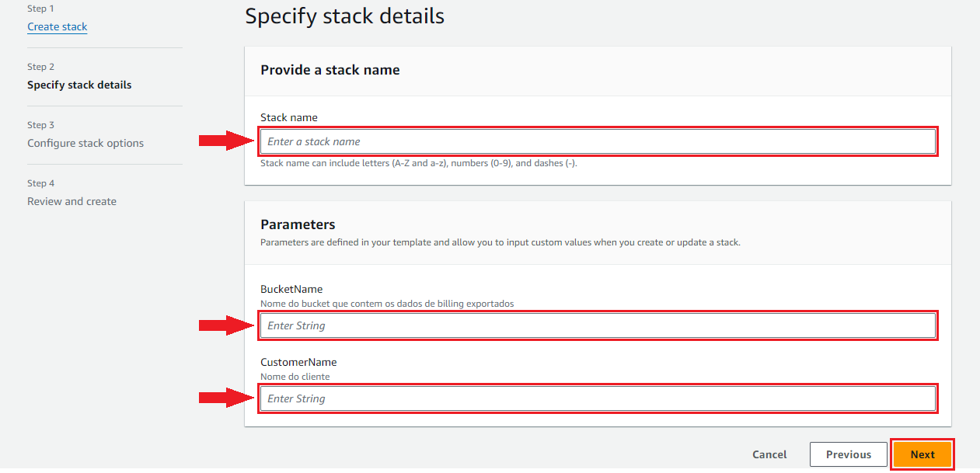Focus the CustomerName Enter String field

tap(598, 398)
